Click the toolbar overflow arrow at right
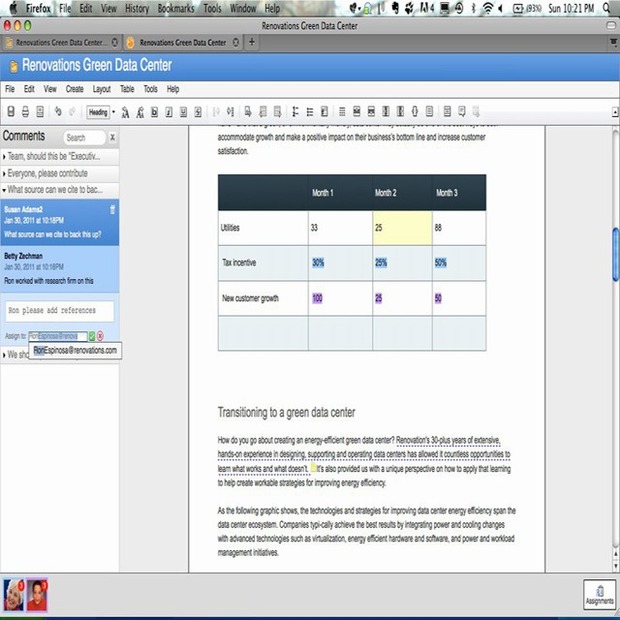The width and height of the screenshot is (620, 620). [x=615, y=112]
